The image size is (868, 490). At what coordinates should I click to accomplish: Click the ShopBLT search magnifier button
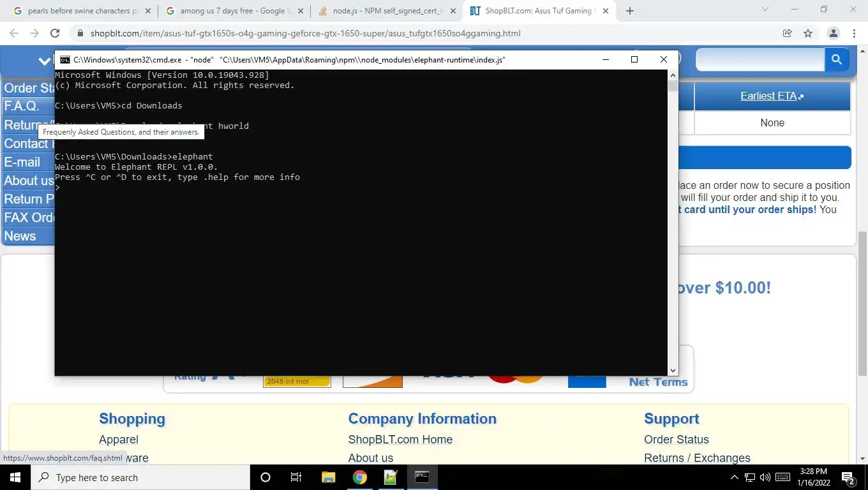pos(836,60)
